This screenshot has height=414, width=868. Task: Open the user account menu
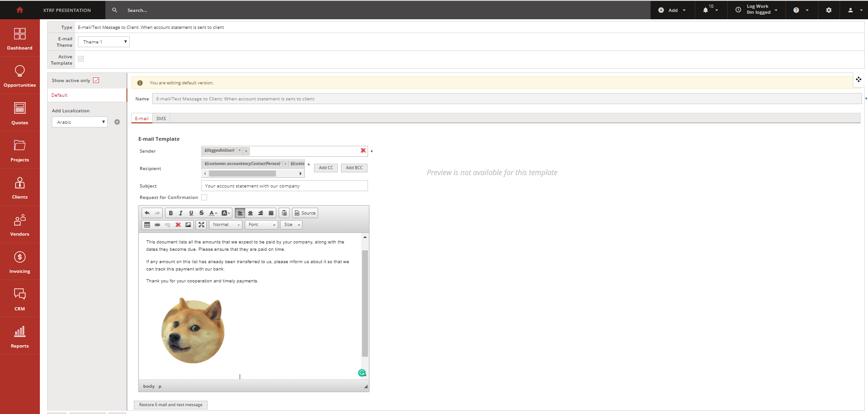point(855,10)
